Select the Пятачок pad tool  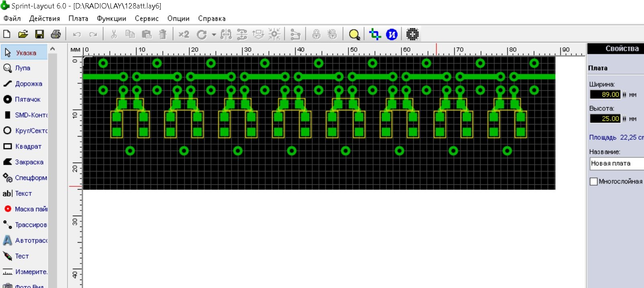25,99
